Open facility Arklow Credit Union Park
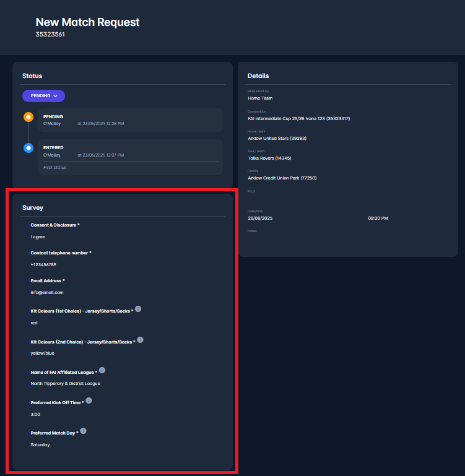The height and width of the screenshot is (476, 465). [282, 178]
